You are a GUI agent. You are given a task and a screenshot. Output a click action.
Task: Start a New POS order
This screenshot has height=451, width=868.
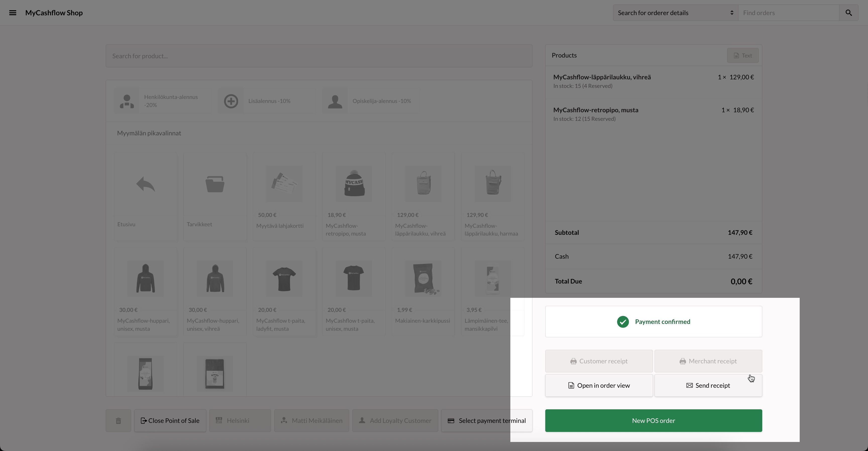click(653, 421)
